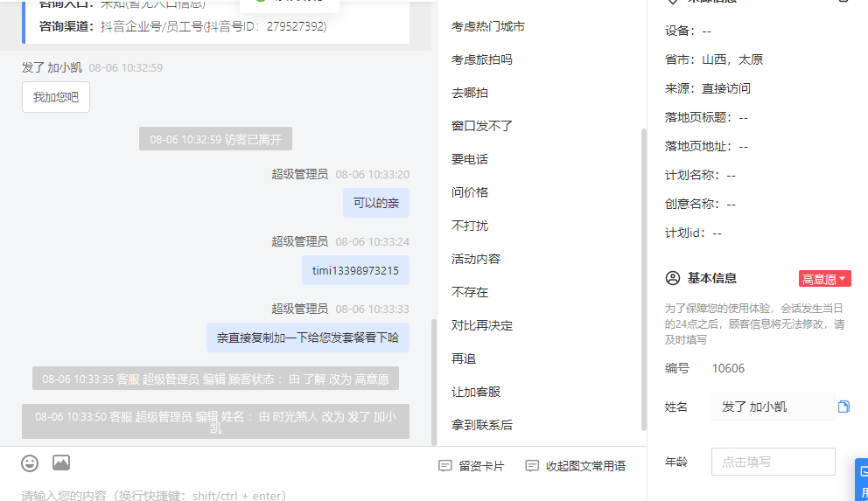This screenshot has width=868, height=501.
Task: Click the quick phrases list scrollbar
Action: coord(644,279)
